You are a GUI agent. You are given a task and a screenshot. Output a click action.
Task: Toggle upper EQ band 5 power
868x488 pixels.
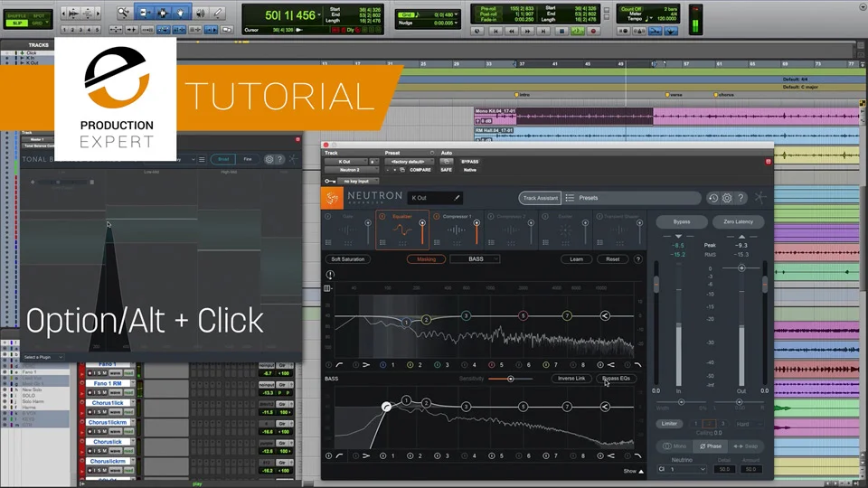pos(491,364)
